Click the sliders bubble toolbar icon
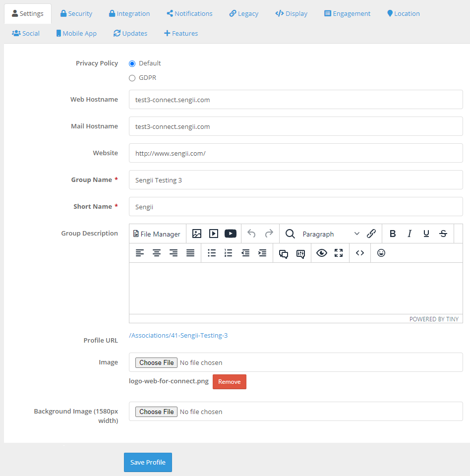This screenshot has width=470, height=476. click(x=300, y=253)
